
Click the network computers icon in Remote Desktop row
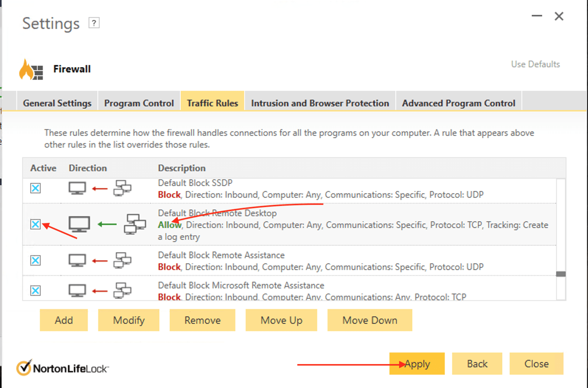pos(135,224)
